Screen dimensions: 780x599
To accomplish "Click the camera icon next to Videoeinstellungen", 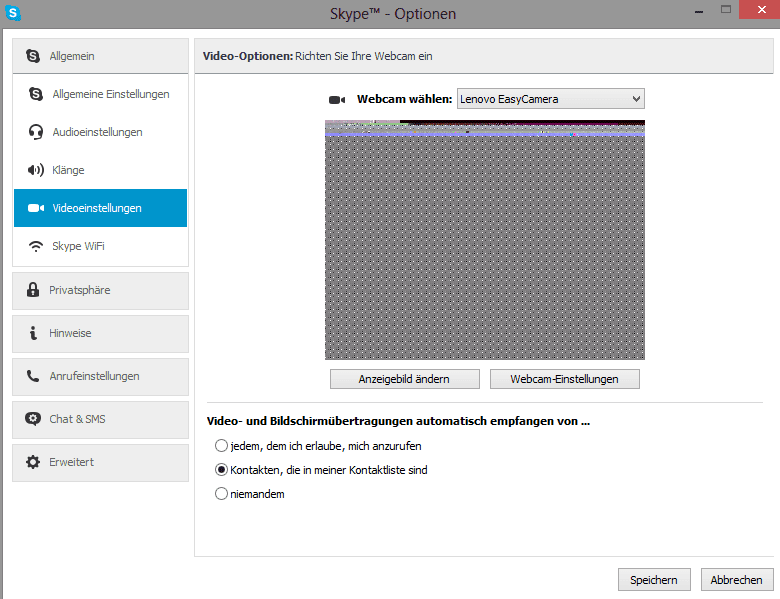I will (36, 208).
